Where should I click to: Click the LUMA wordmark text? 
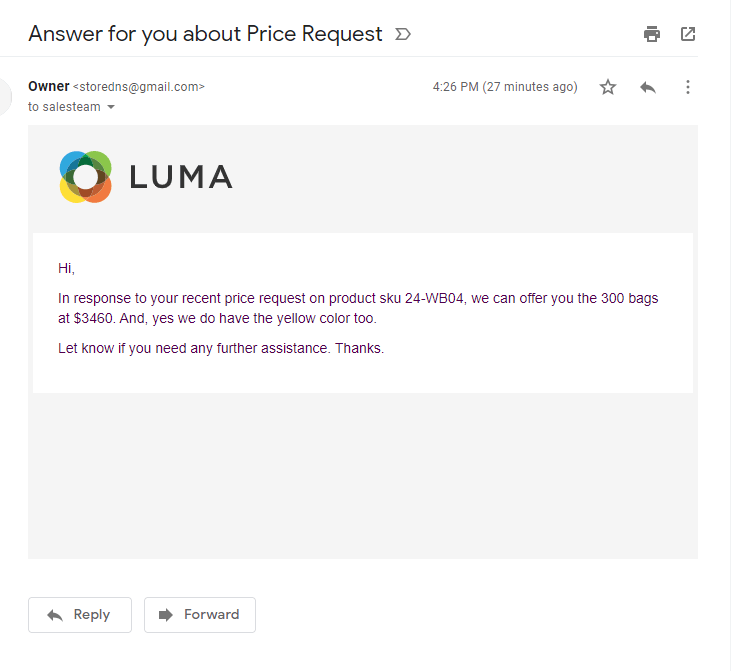pyautogui.click(x=181, y=177)
